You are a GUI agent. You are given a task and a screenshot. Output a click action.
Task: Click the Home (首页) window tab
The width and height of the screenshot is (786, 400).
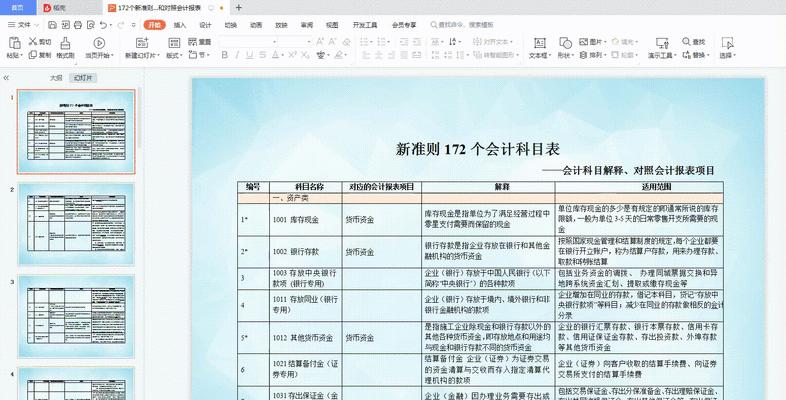coord(18,8)
